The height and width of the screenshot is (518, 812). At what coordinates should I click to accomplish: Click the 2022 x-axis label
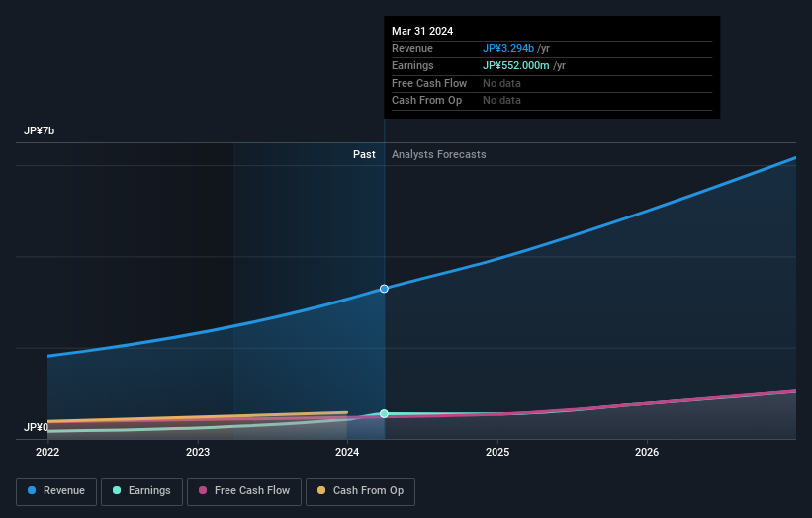coord(47,453)
